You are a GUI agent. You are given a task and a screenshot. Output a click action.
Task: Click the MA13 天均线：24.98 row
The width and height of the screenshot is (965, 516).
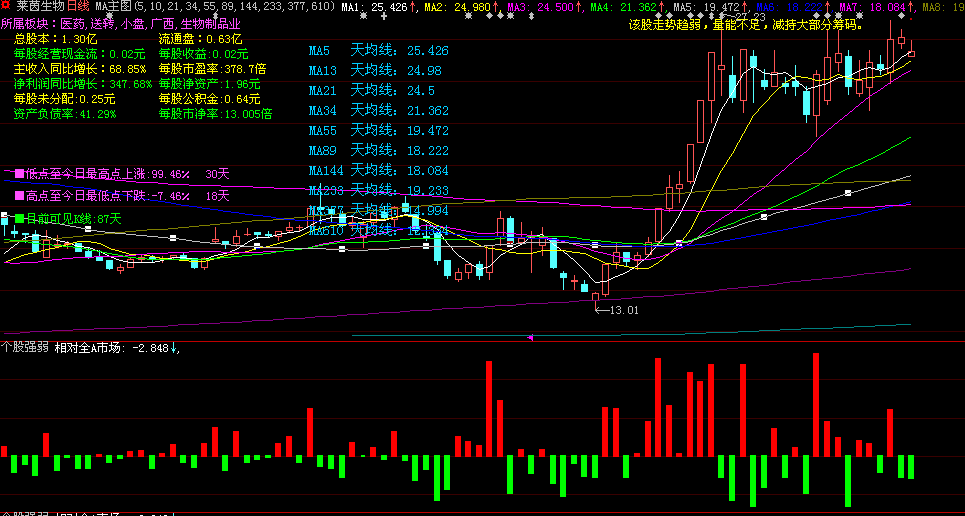pyautogui.click(x=375, y=71)
